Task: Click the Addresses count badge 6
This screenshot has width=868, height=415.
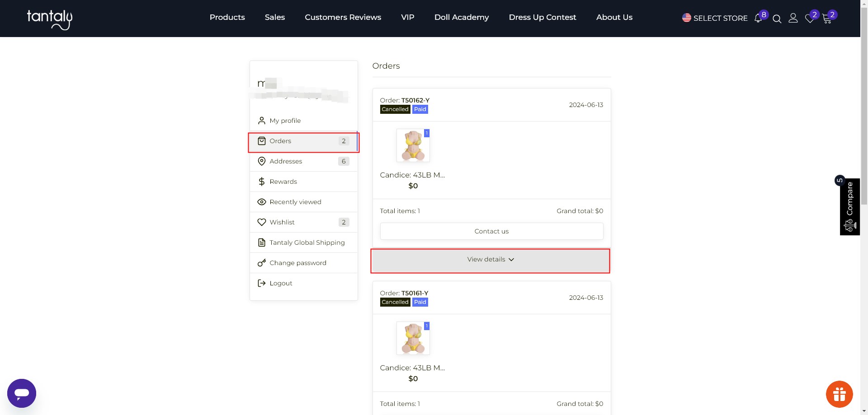Action: [x=344, y=161]
